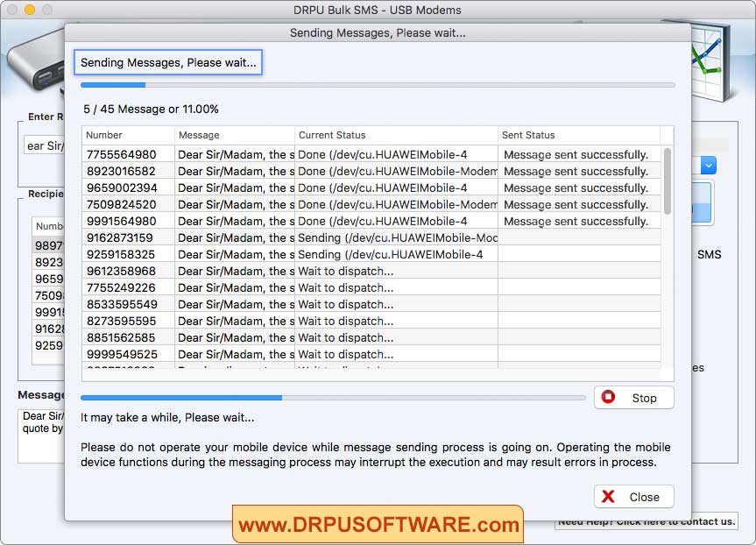
Task: Select row with number 9991564980
Action: pyautogui.click(x=371, y=222)
